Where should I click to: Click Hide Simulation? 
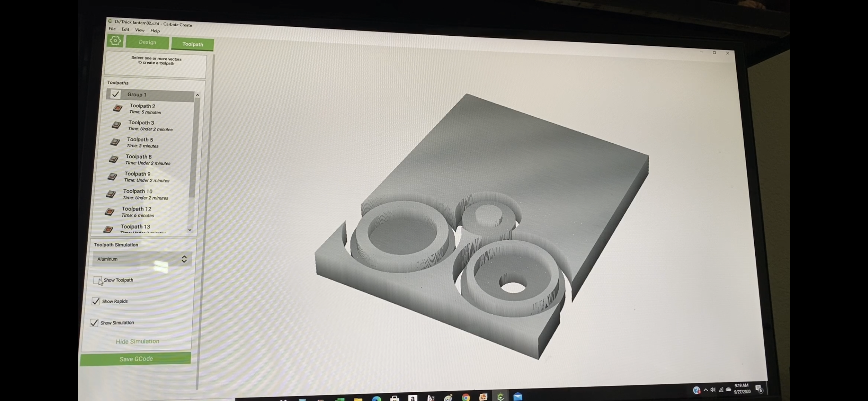pyautogui.click(x=137, y=341)
